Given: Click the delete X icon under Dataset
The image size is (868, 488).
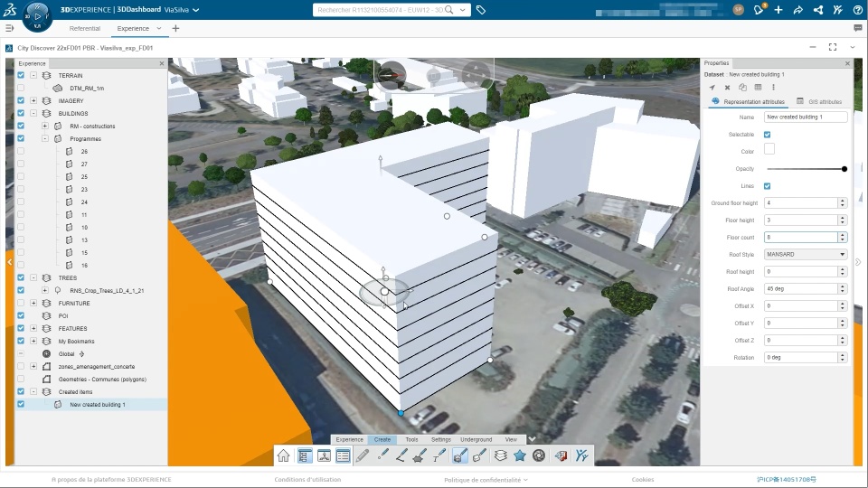Looking at the screenshot, I should click(x=727, y=88).
